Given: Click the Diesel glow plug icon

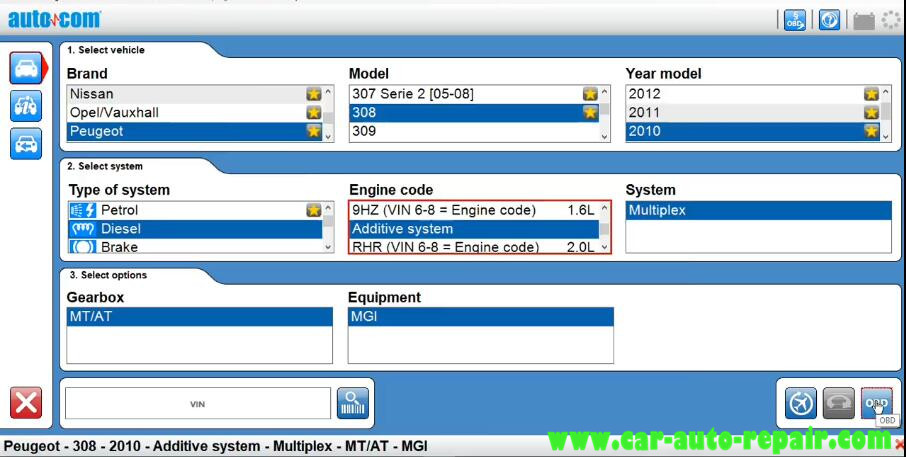Looking at the screenshot, I should pyautogui.click(x=83, y=229).
